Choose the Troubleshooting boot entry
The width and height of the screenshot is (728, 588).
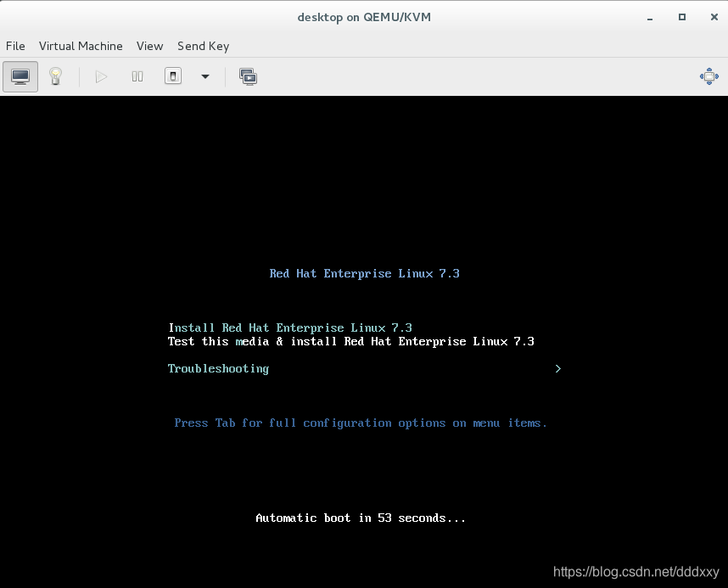[218, 369]
